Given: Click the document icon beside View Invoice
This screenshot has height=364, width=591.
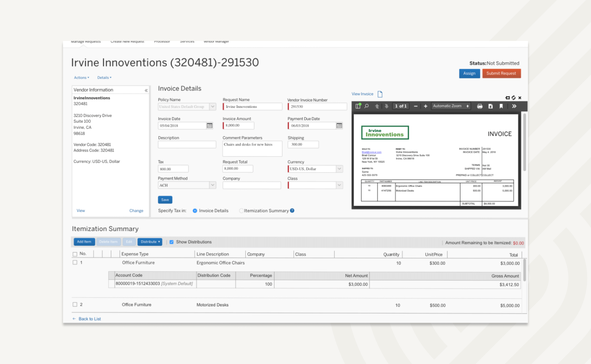Looking at the screenshot, I should pyautogui.click(x=380, y=94).
